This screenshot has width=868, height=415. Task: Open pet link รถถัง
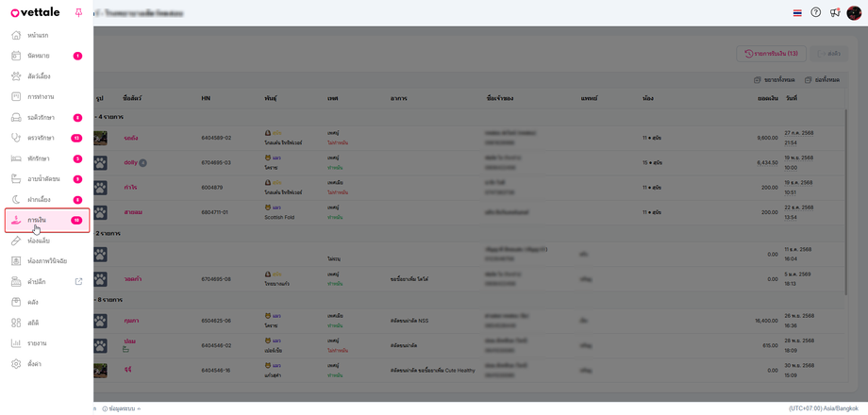point(130,138)
